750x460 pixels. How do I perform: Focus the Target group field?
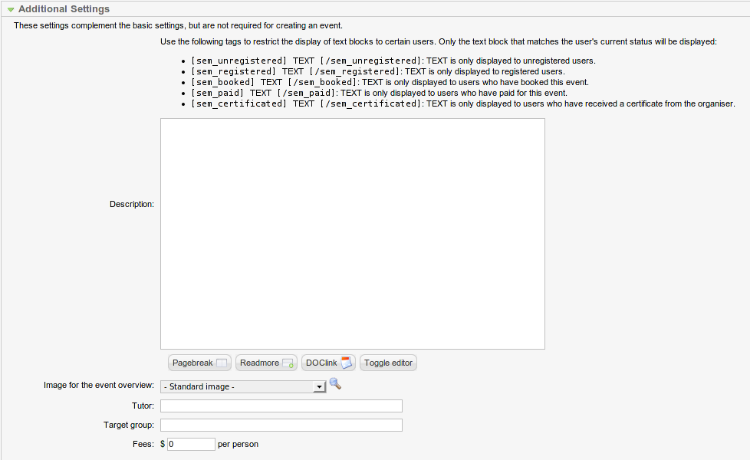pos(281,425)
